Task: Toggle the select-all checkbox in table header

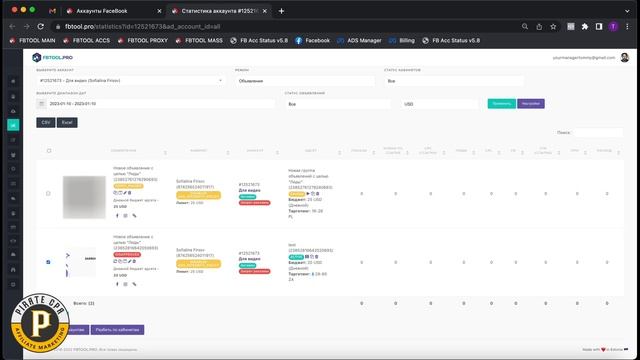Action: (x=49, y=151)
